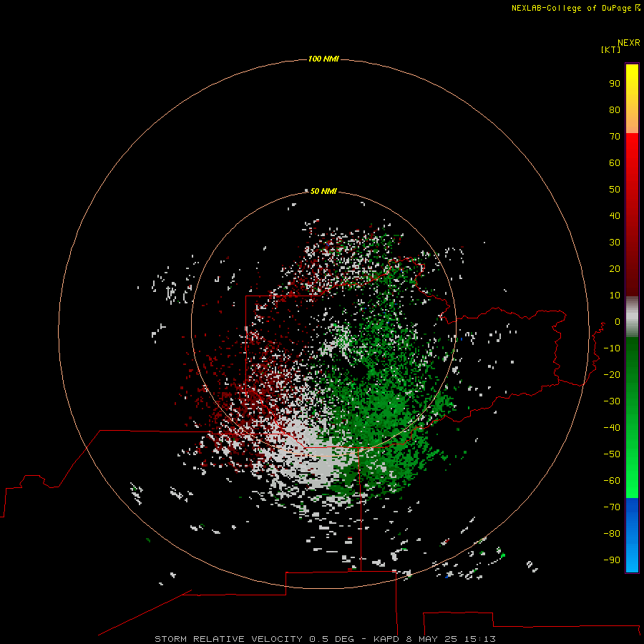Viewport: 644px width, 644px height.
Task: Click the 50 value on the velocity scale
Action: pyautogui.click(x=615, y=190)
